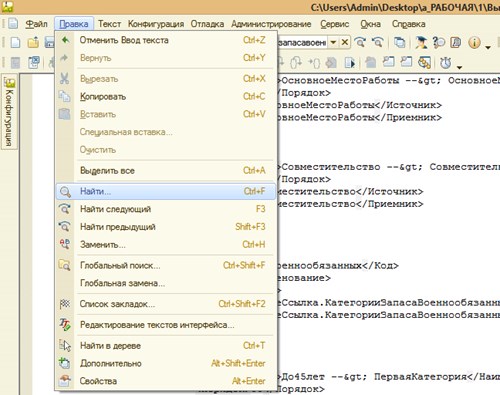
Task: Choose Отменить Ввод текста
Action: coord(166,40)
